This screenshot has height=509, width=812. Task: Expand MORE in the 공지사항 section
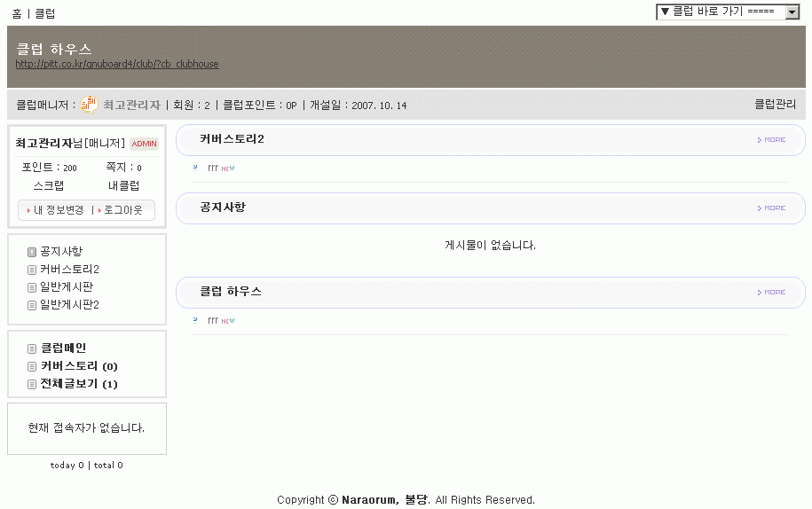[771, 208]
